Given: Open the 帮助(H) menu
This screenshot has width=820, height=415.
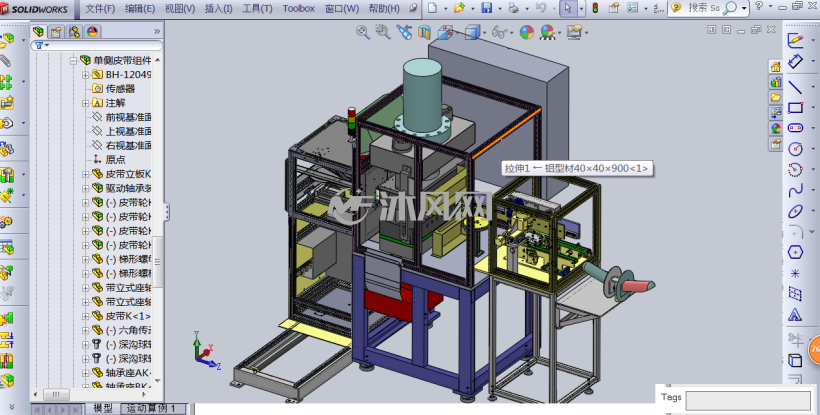Looking at the screenshot, I should click(384, 8).
